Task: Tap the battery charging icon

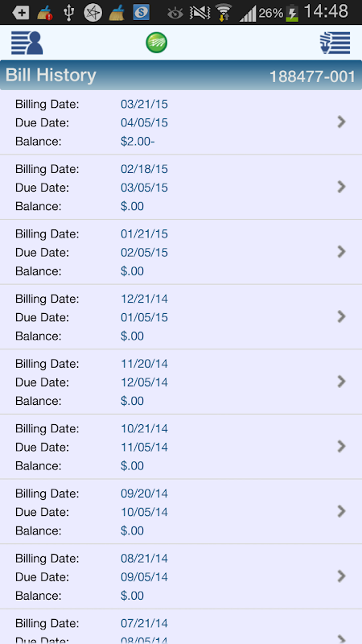Action: (292, 13)
